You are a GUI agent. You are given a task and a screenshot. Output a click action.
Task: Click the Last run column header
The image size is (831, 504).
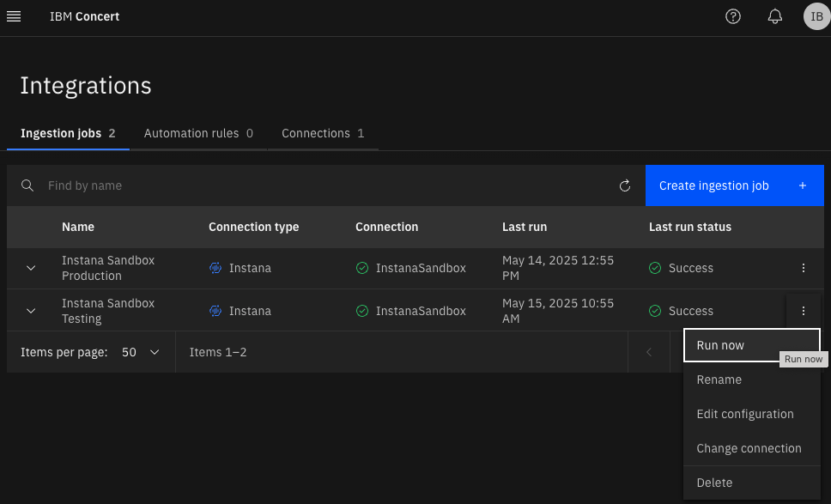525,227
